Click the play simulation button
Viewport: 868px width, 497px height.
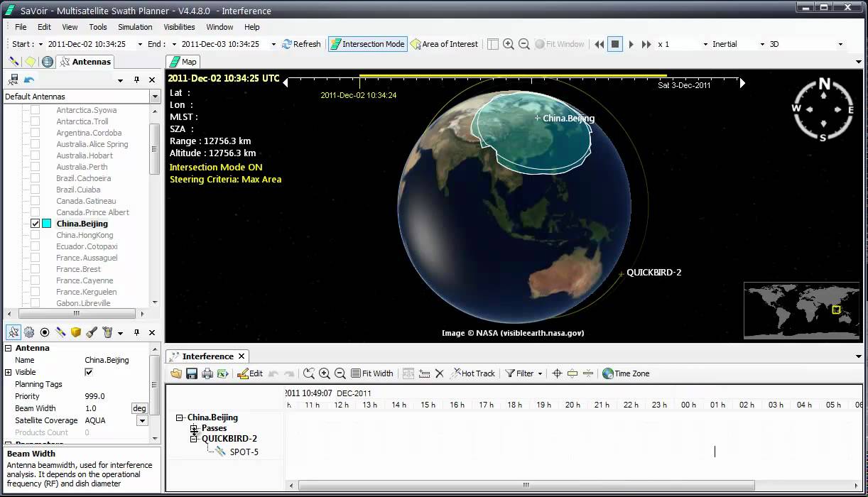631,44
